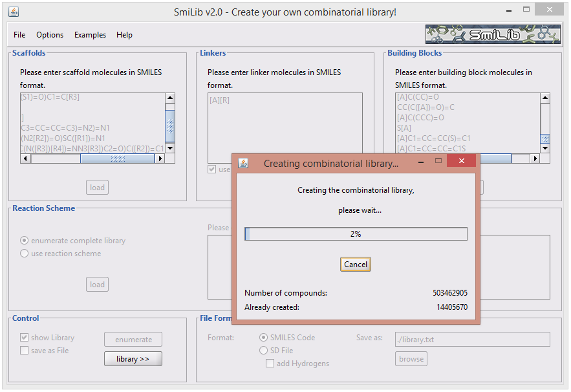
Task: Close the Creating combinatorial library dialog
Action: point(461,160)
